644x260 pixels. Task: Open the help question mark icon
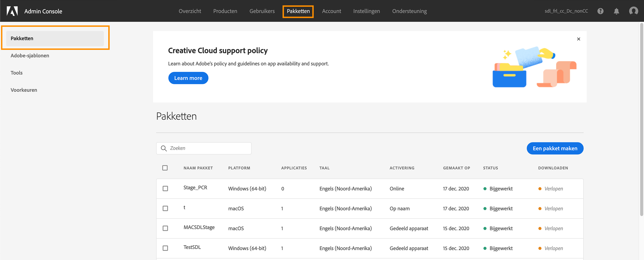pyautogui.click(x=600, y=11)
